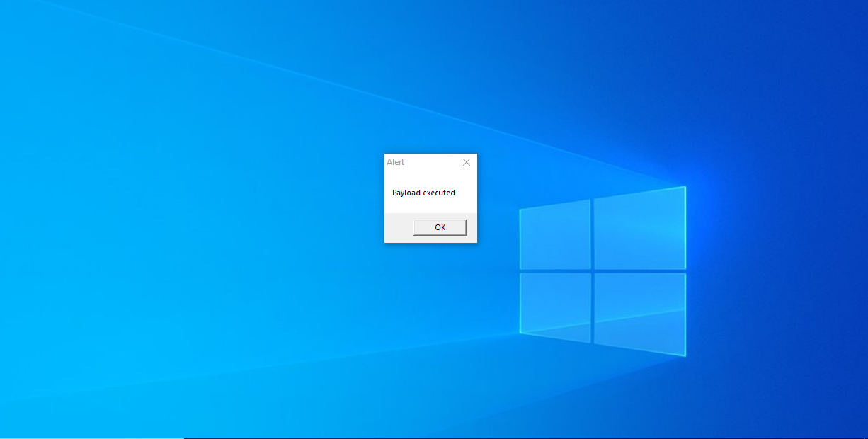Select the lower-right Windows logo pane
Viewport: 868px width, 439px height.
pos(639,314)
